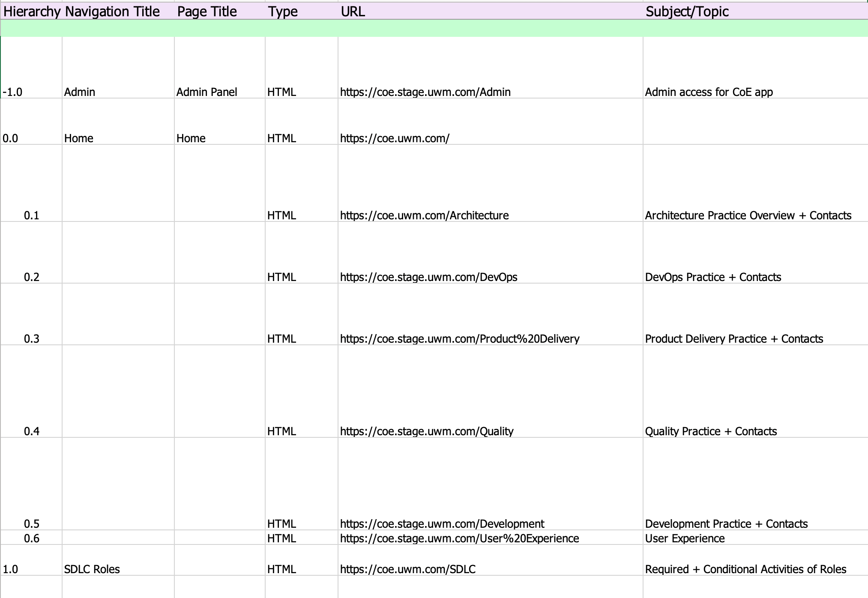The height and width of the screenshot is (598, 868).
Task: Select the SDLC Roles navigation title cell
Action: (x=92, y=569)
